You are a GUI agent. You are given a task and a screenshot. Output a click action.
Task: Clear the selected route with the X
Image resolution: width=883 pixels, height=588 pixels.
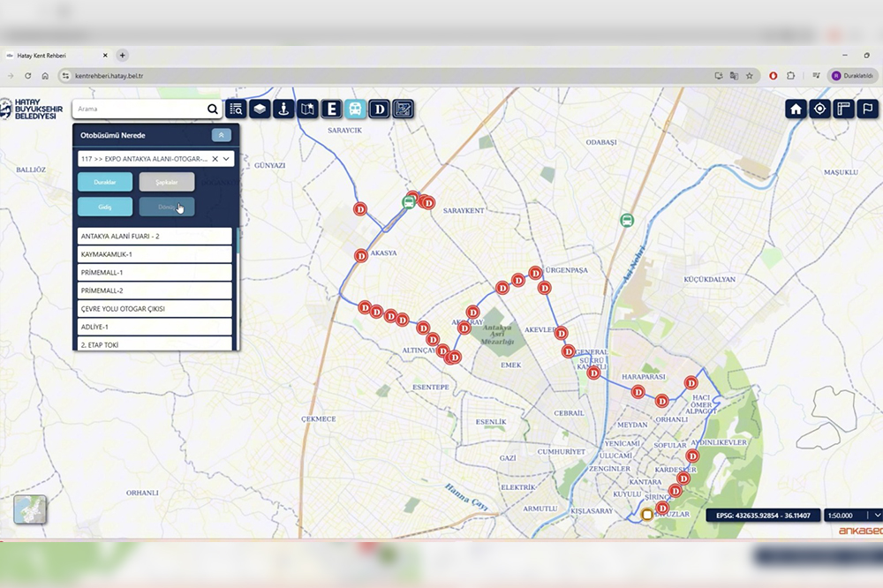point(215,159)
